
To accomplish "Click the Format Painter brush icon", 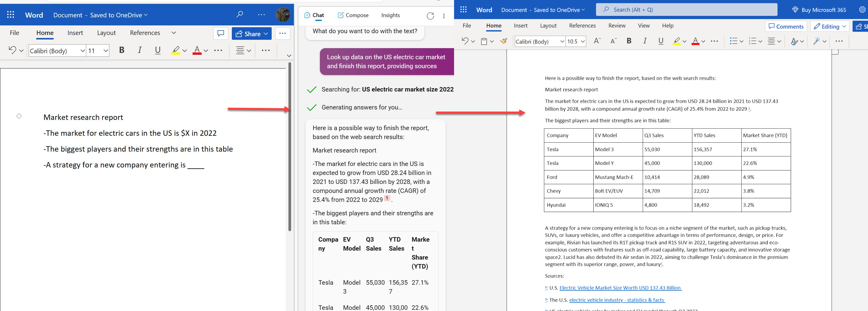I will point(503,41).
